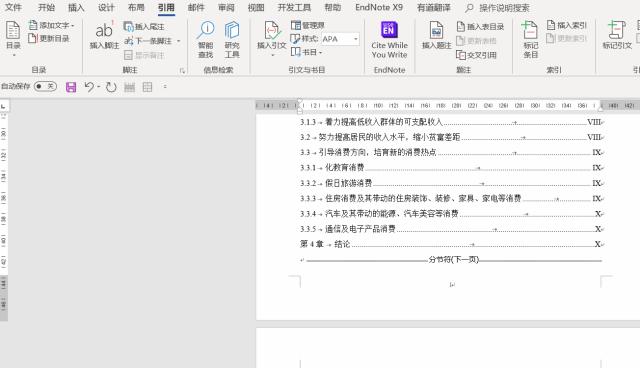Switch to the 插入 tab

pos(76,7)
